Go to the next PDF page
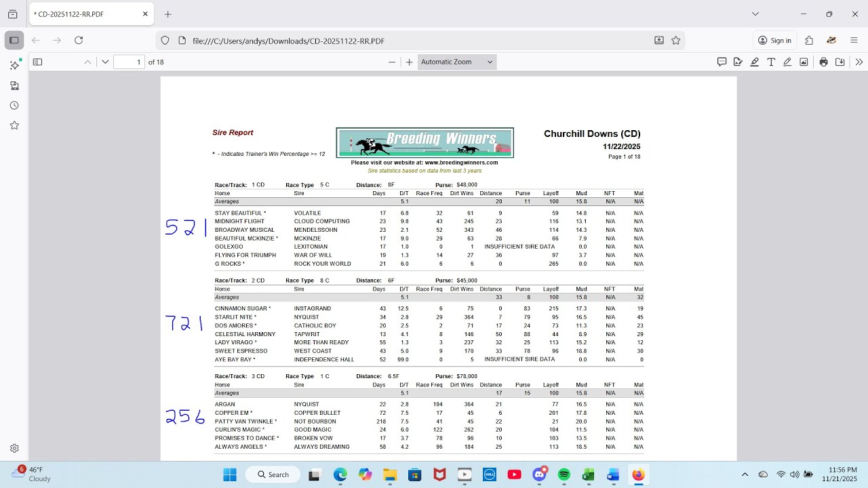 (x=105, y=62)
